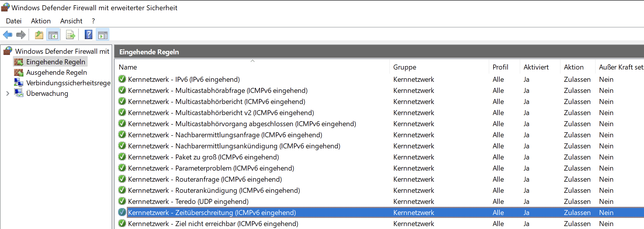Select Überwachung in the tree
Image resolution: width=644 pixels, height=229 pixels.
tap(47, 93)
